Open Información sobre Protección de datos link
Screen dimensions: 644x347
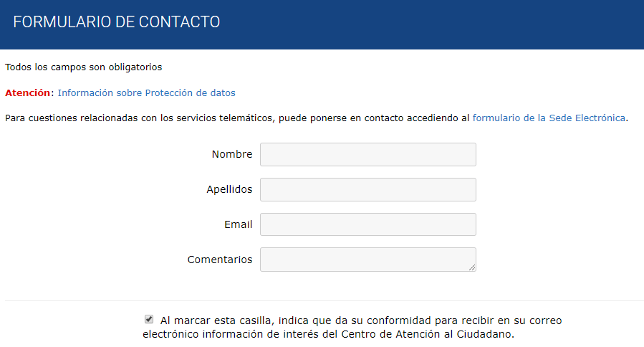pos(146,92)
